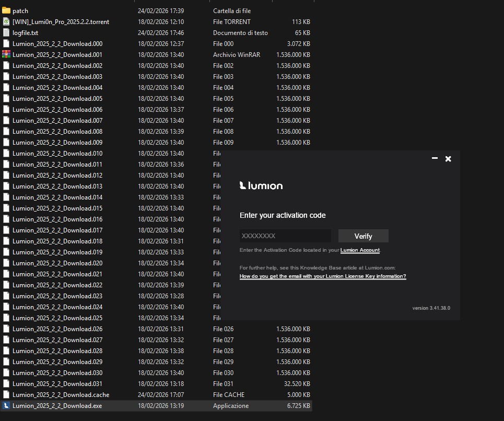Click the Download.exe file name
Viewport: 504px width, 421px height.
(x=57, y=405)
